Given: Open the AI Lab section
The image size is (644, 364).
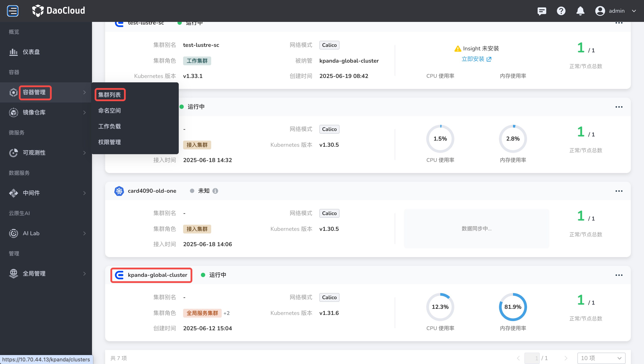Looking at the screenshot, I should pos(31,233).
